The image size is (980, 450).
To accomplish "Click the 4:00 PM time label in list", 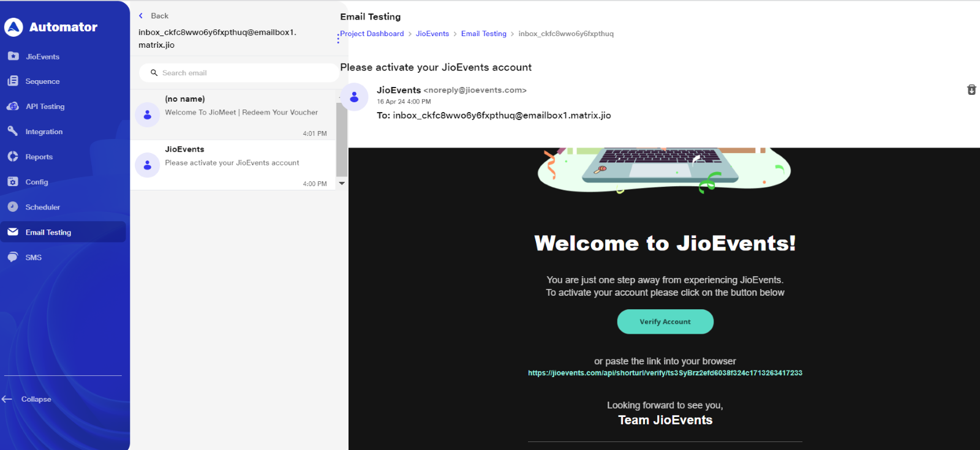I will click(x=315, y=184).
